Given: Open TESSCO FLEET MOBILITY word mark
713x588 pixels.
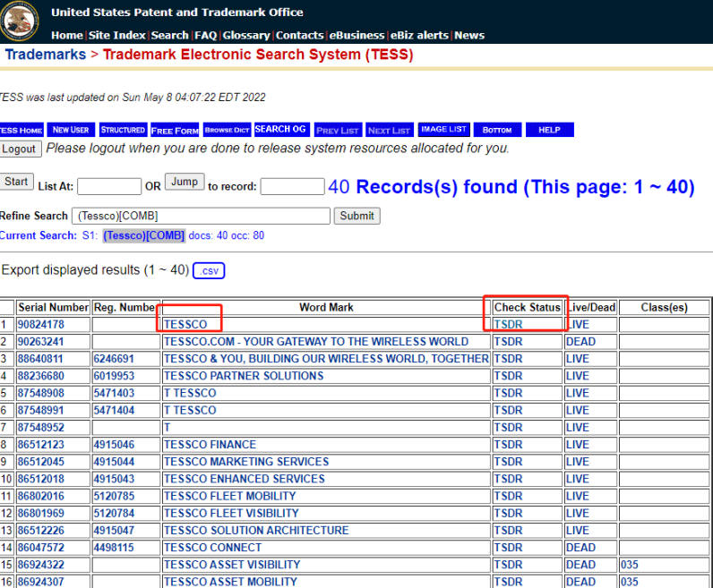Looking at the screenshot, I should pyautogui.click(x=230, y=496).
